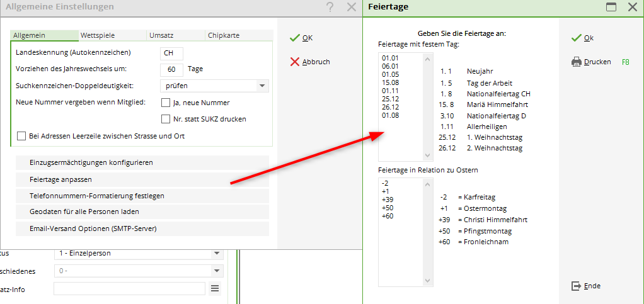The width and height of the screenshot is (644, 304).
Task: Confirm general settings with green OK checkmark
Action: pos(294,38)
